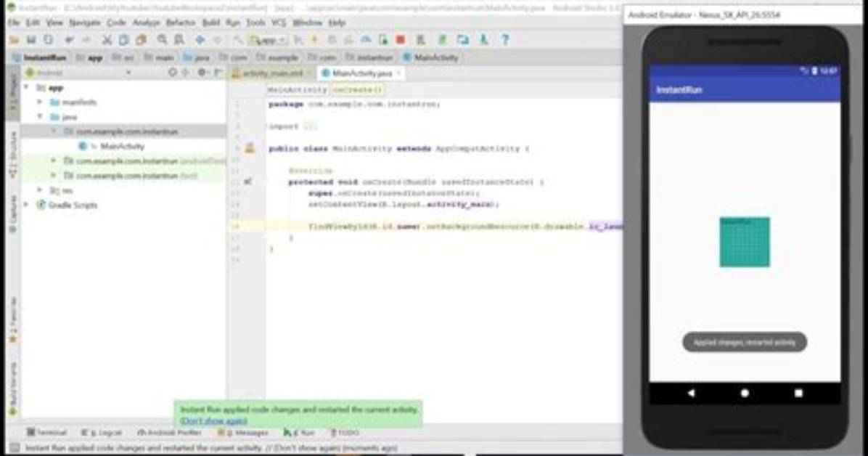Select app in the navigation breadcrumb

(x=89, y=57)
